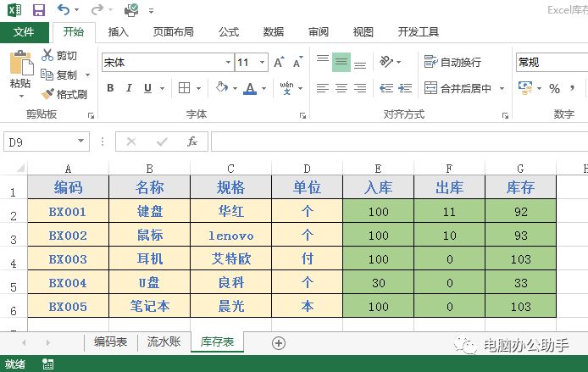Undo the last action

(64, 10)
